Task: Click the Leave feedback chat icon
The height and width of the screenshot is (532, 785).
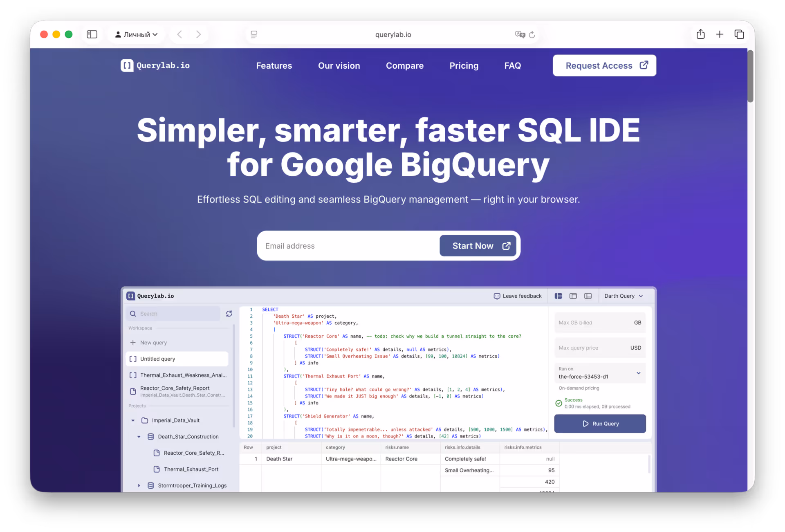Action: point(497,296)
